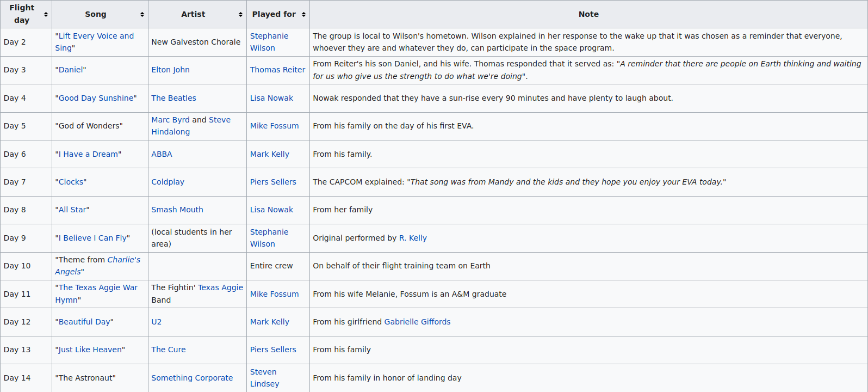The height and width of the screenshot is (392, 868).
Task: Open "I Have a Dream" song link
Action: 88,154
